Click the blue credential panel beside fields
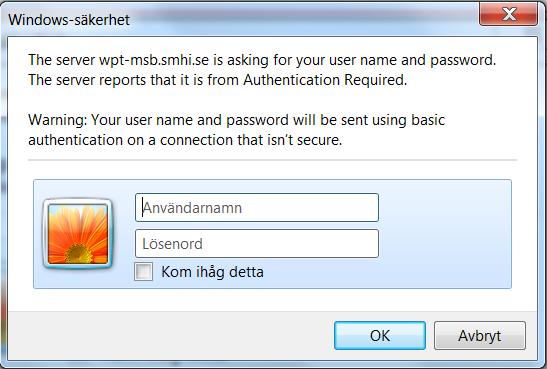This screenshot has height=369, width=547. (x=445, y=234)
